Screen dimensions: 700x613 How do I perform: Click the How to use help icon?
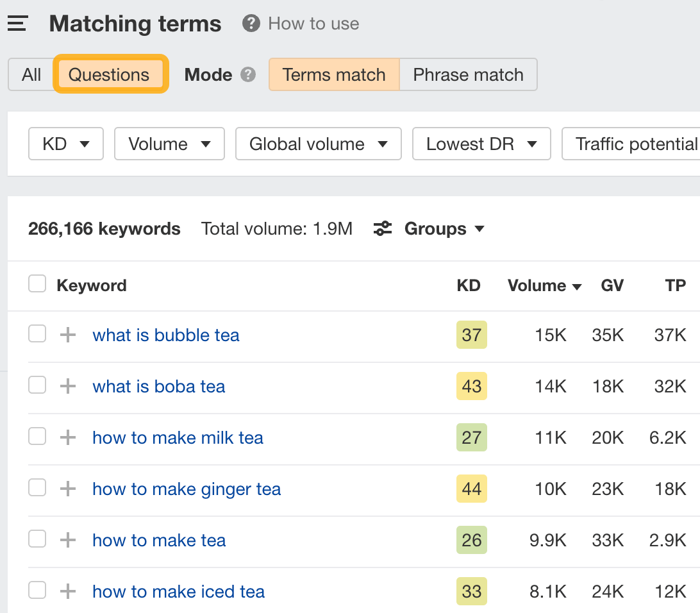250,24
